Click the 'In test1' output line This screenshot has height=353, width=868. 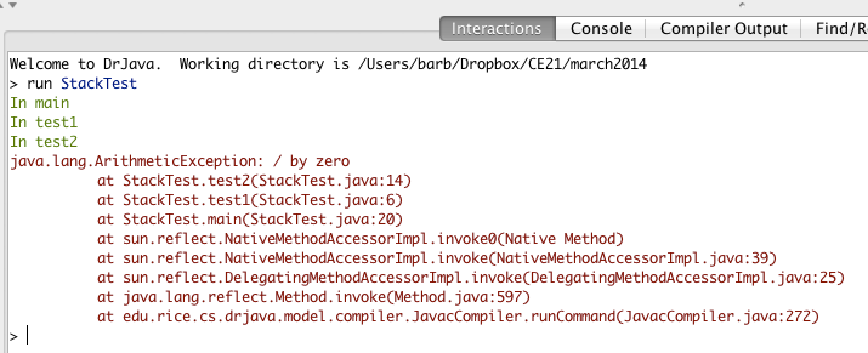click(44, 123)
